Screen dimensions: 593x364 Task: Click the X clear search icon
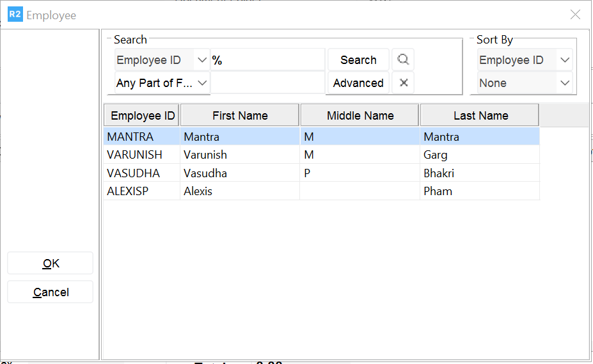403,83
